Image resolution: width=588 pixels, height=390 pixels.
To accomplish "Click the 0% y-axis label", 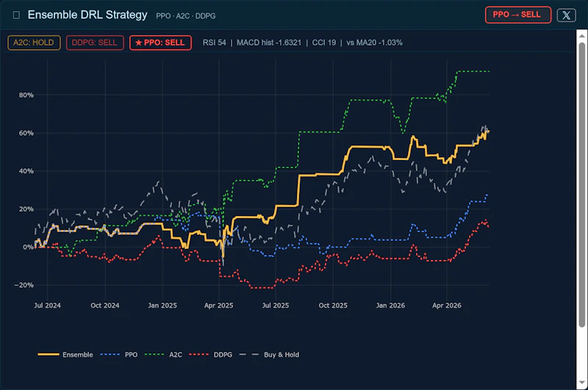I will (28, 247).
